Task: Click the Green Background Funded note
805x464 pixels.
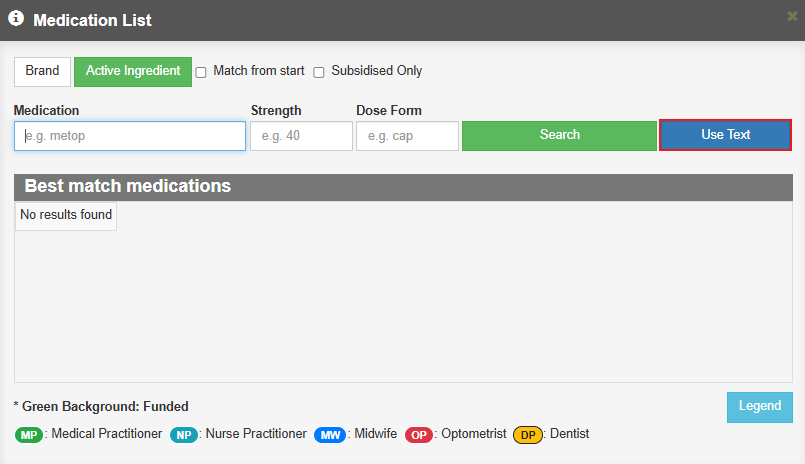Action: (101, 407)
